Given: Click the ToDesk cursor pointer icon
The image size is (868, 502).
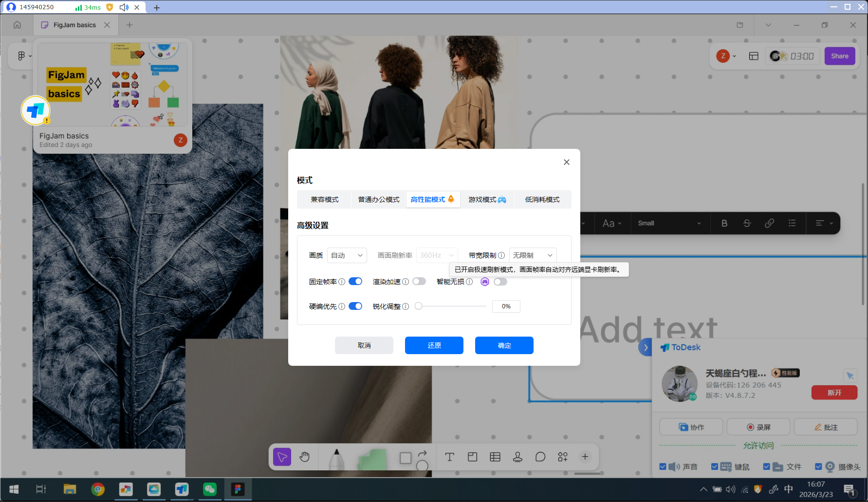Looking at the screenshot, I should 850,376.
